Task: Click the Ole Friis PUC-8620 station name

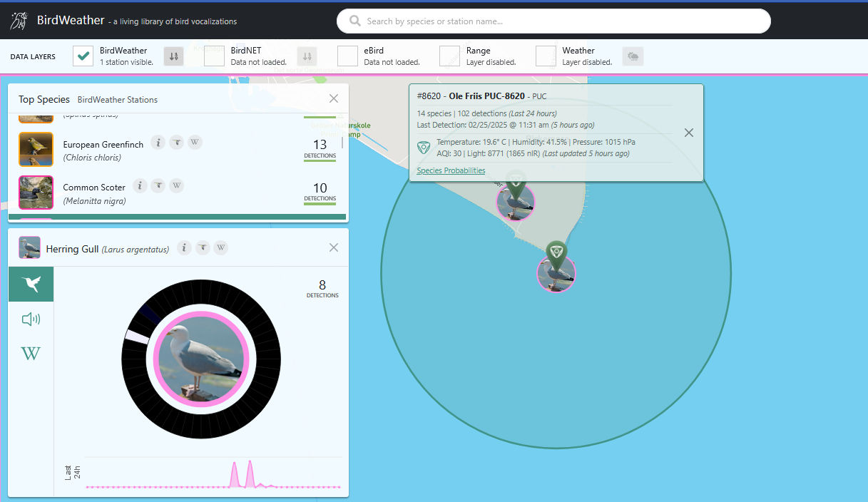Action: pos(486,96)
